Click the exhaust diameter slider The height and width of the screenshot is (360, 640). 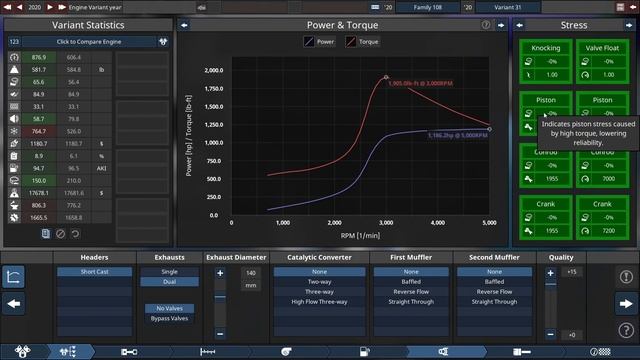[220, 304]
